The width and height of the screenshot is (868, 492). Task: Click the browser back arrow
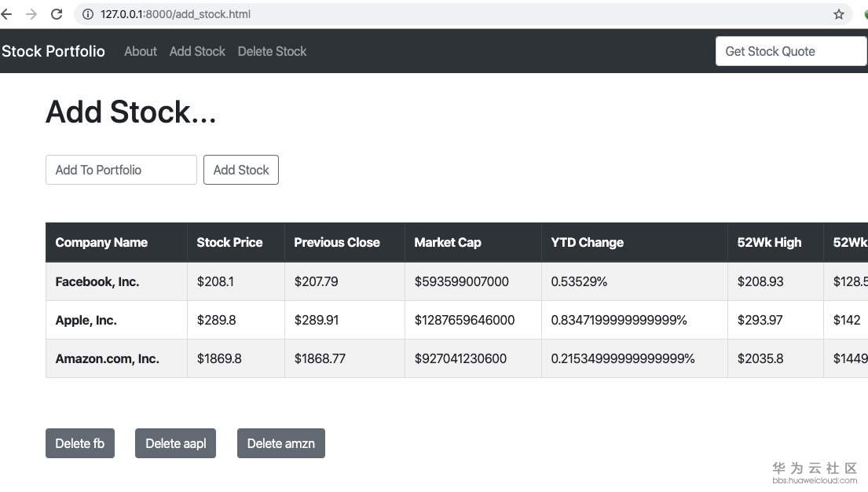(x=7, y=14)
